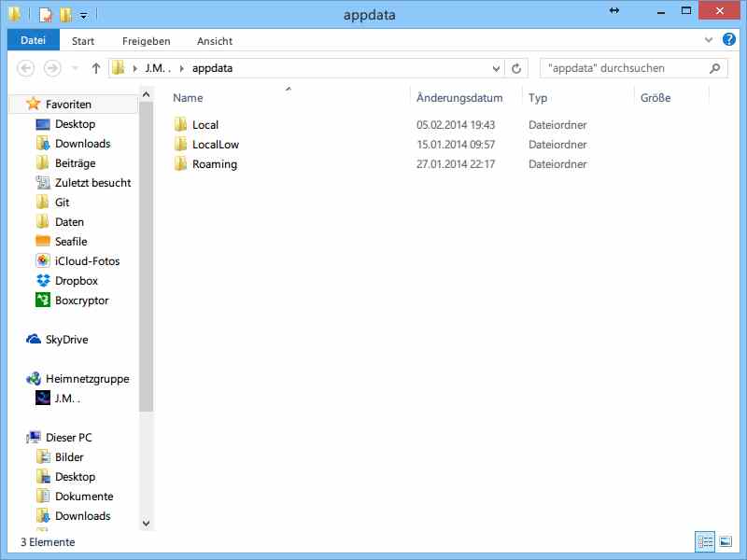Open the Git favorite folder
The height and width of the screenshot is (560, 747).
62,203
